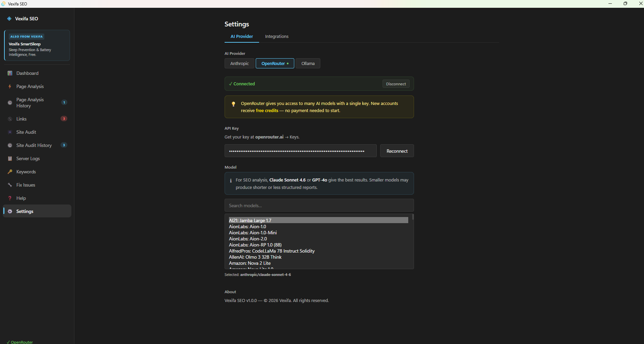Select AionLabs: Aion-2.0 model
Viewport: 644px width, 344px height.
pos(318,239)
